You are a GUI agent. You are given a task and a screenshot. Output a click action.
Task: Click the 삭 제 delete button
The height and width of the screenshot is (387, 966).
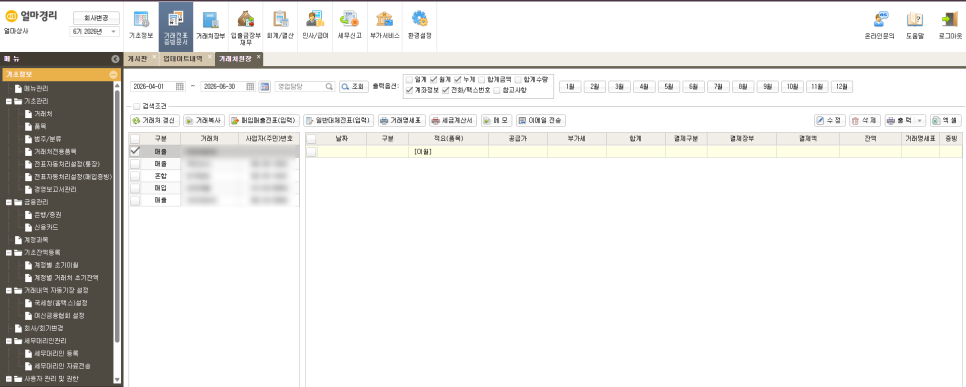point(864,120)
